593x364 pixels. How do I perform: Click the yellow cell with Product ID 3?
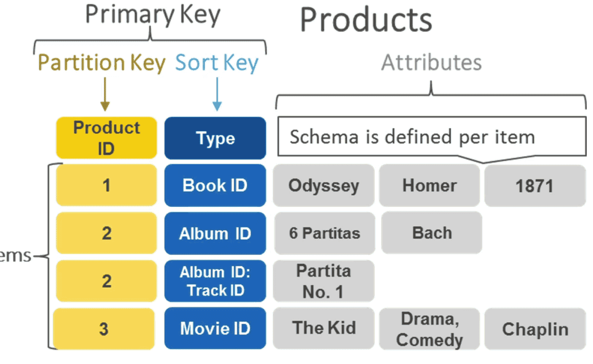click(104, 329)
